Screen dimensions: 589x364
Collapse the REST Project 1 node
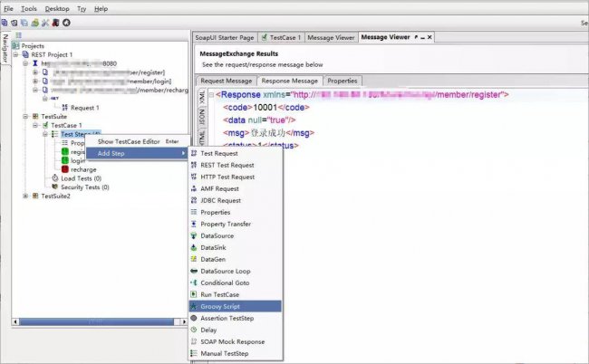[15, 55]
